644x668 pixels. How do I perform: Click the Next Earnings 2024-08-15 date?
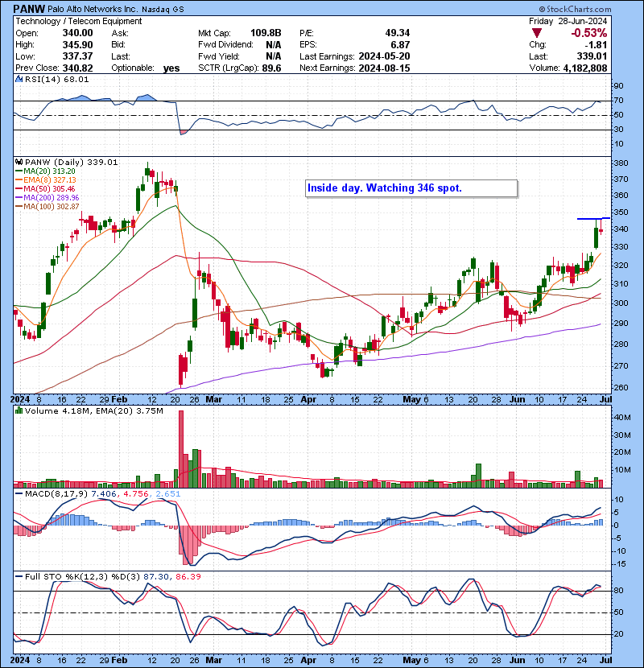click(385, 68)
